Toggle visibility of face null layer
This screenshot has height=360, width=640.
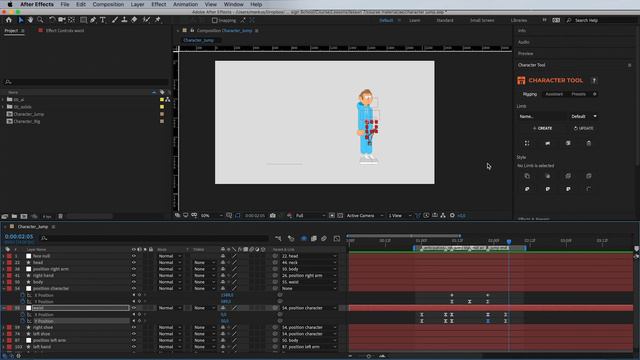[133, 256]
